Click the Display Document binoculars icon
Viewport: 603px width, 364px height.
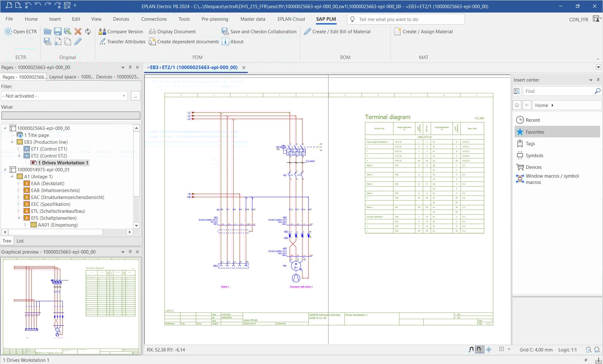(152, 31)
